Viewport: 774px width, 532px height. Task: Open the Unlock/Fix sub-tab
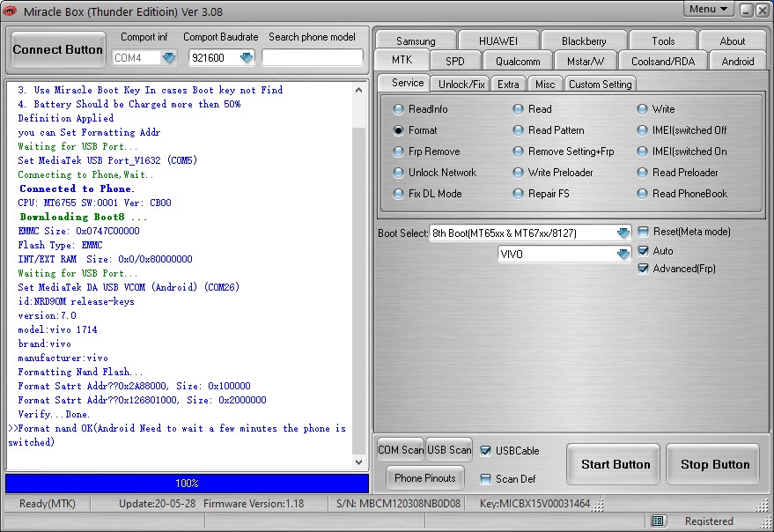[461, 84]
